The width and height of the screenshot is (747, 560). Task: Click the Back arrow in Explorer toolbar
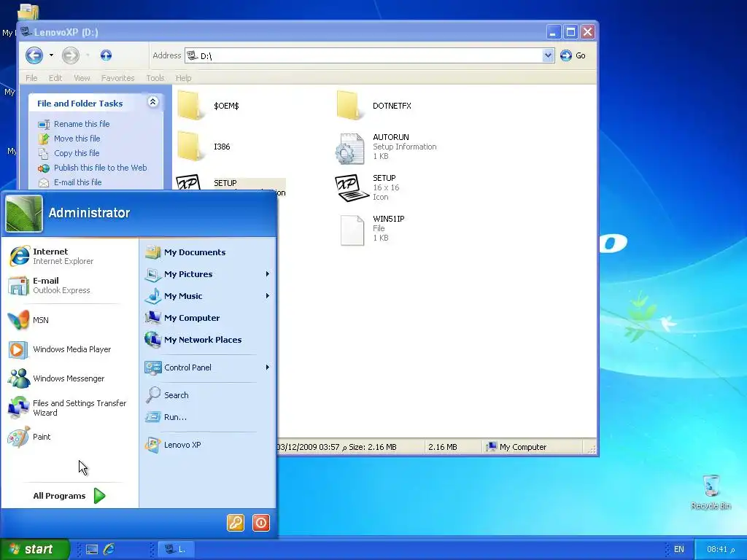(34, 55)
